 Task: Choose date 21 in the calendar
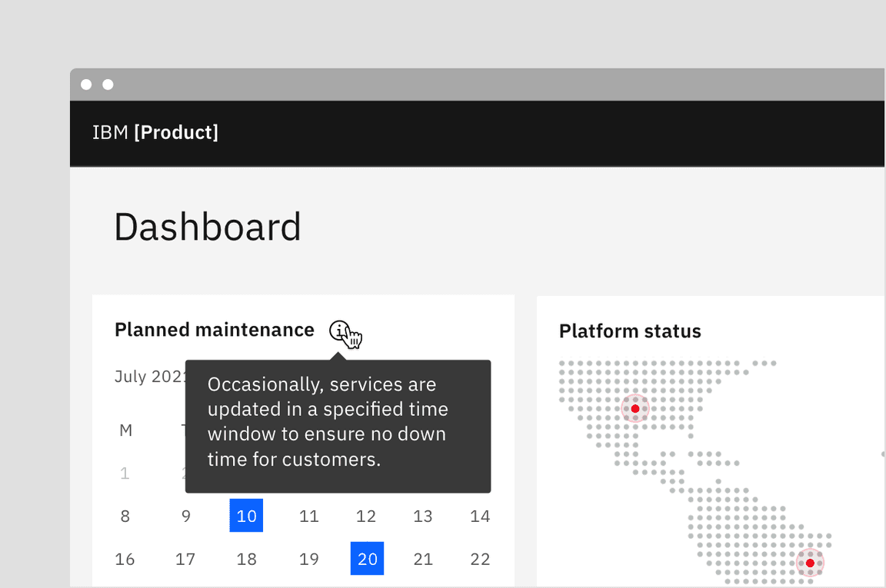pyautogui.click(x=423, y=559)
